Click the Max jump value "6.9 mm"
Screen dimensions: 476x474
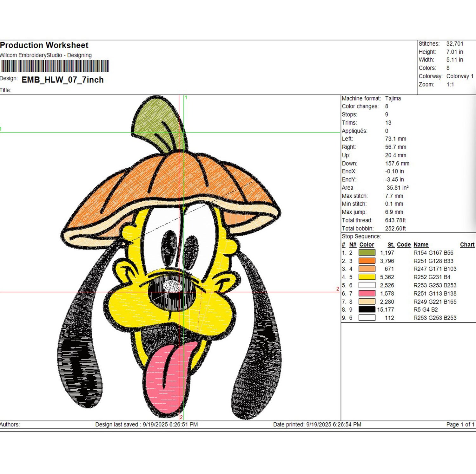(394, 212)
